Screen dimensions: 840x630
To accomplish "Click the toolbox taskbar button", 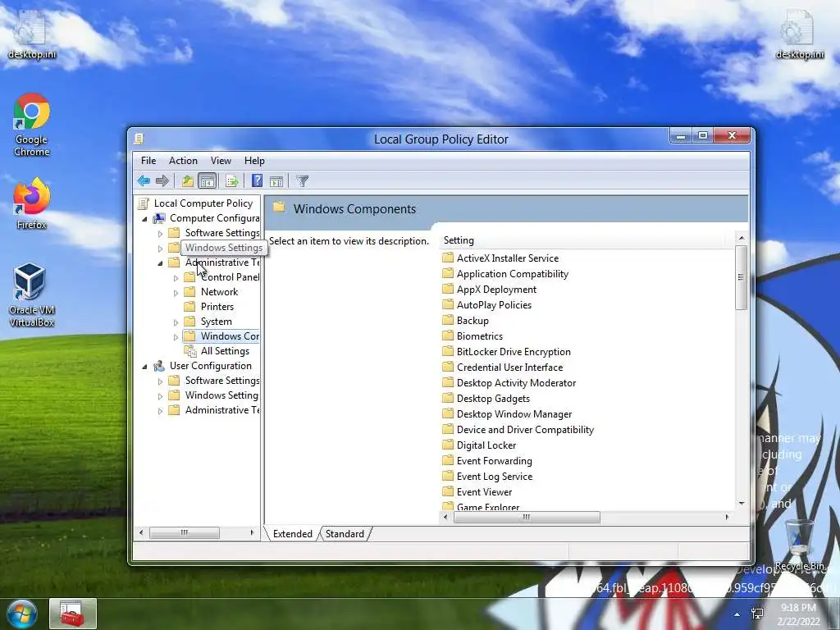I will [73, 614].
